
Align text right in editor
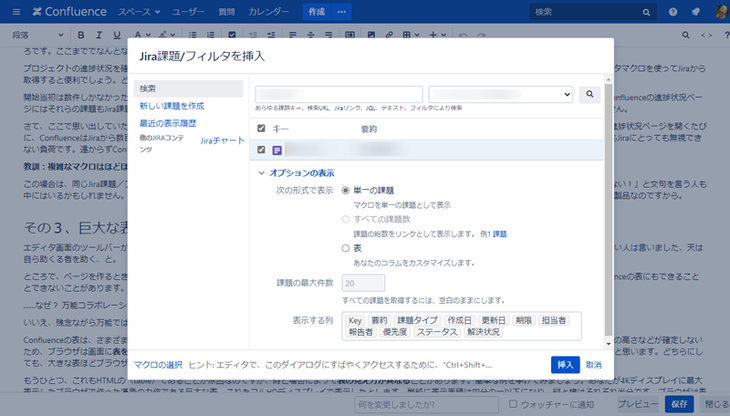click(x=329, y=35)
